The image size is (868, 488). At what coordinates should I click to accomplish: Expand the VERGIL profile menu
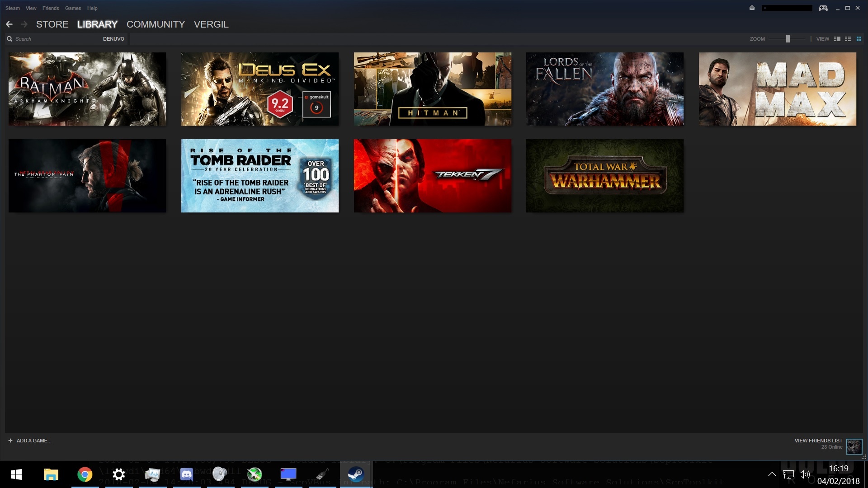[211, 24]
